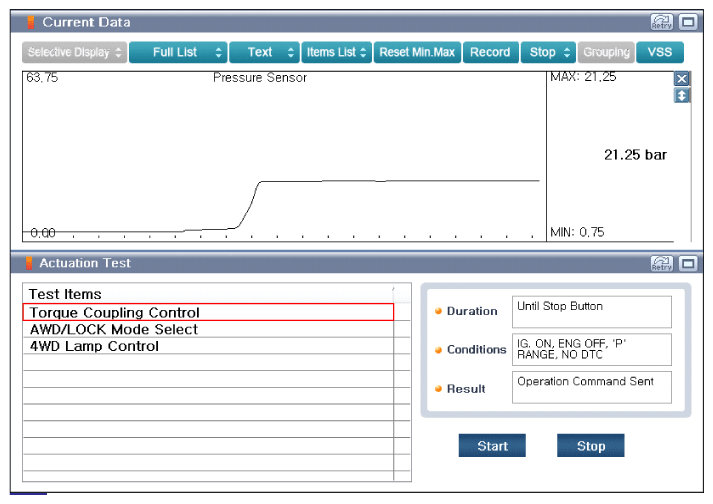Image resolution: width=713 pixels, height=504 pixels.
Task: Click the Reset Min.Max button
Action: tap(417, 52)
